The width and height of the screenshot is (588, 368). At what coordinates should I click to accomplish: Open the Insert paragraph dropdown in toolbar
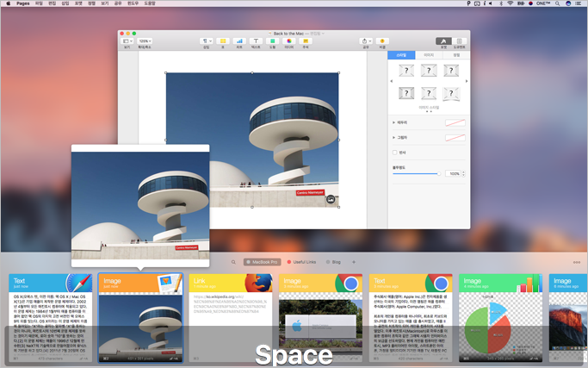(x=207, y=41)
